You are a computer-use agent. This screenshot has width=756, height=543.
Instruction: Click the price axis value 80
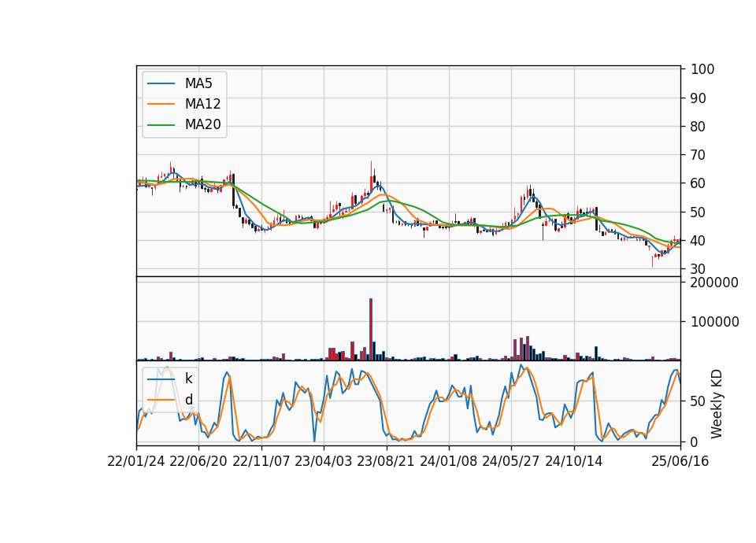tap(699, 127)
